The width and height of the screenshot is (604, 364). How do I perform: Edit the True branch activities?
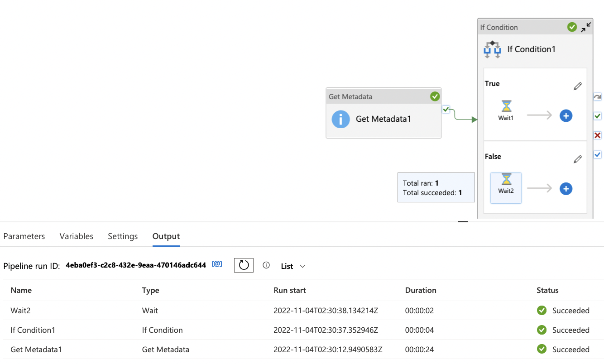coord(577,86)
